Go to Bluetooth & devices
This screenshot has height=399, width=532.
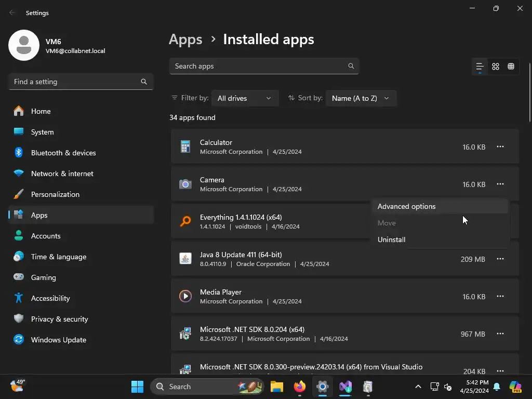coord(81,153)
